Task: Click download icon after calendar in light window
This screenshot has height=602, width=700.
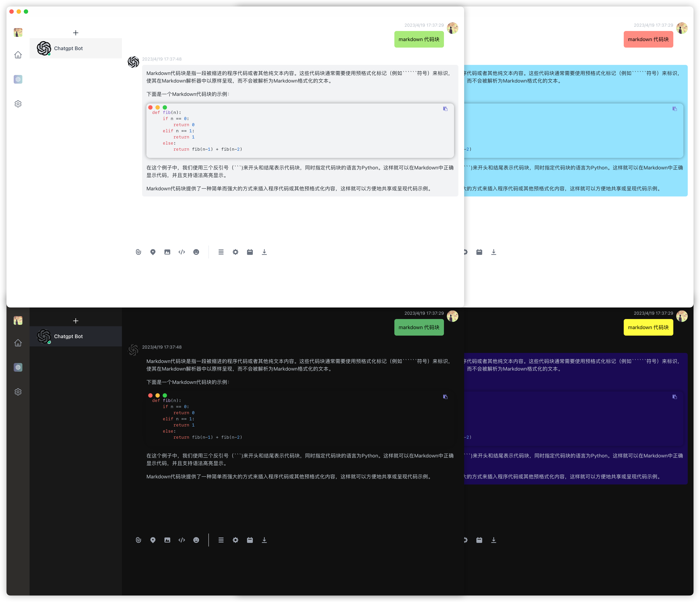Action: (264, 252)
